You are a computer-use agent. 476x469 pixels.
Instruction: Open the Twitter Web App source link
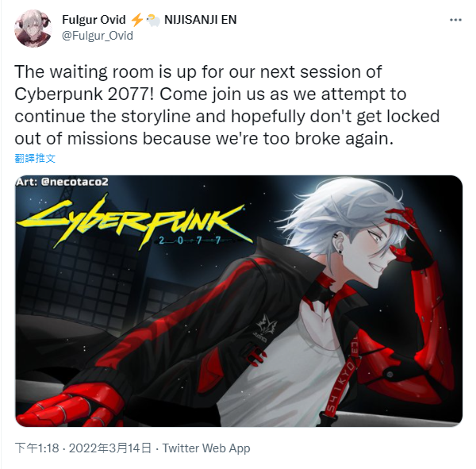coord(206,448)
